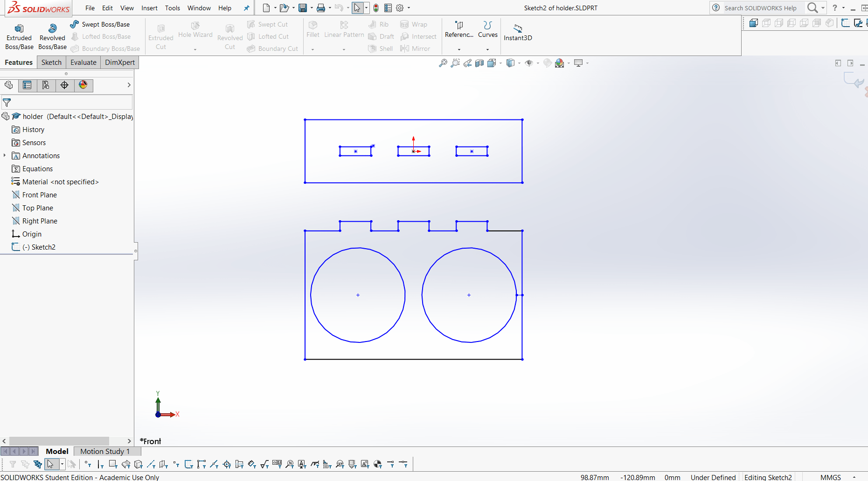
Task: Click the Rebuild traffic light icon
Action: click(376, 8)
